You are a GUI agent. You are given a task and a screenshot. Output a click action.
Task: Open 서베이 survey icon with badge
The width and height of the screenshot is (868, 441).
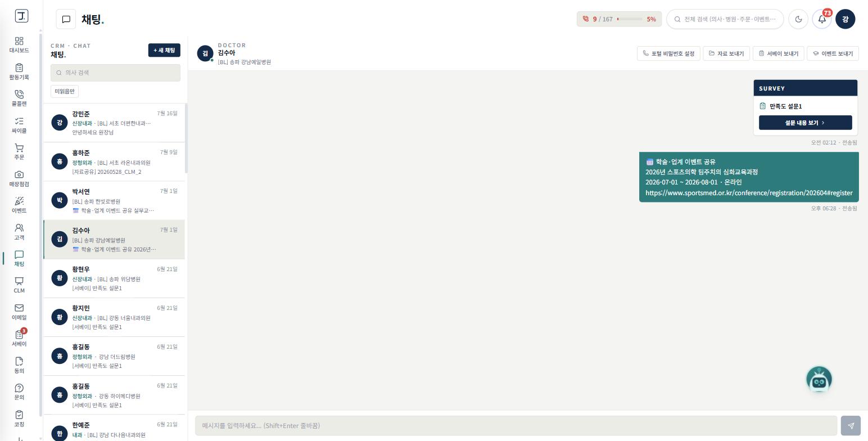pos(19,338)
